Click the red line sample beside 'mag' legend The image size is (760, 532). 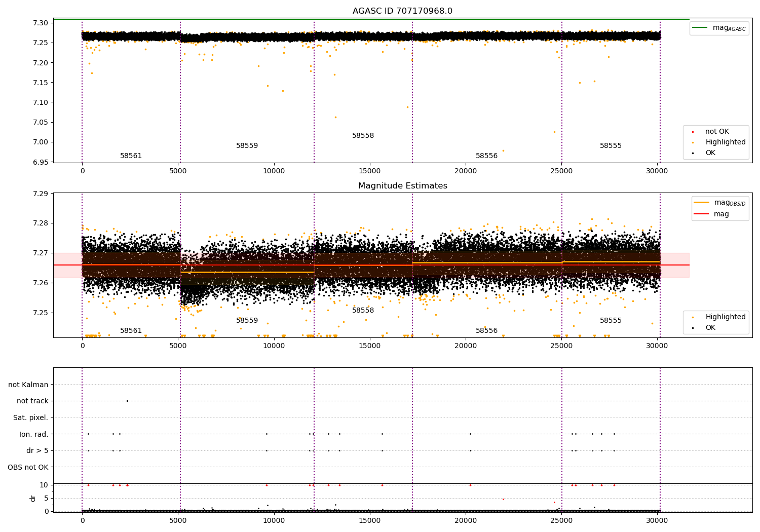(x=701, y=214)
